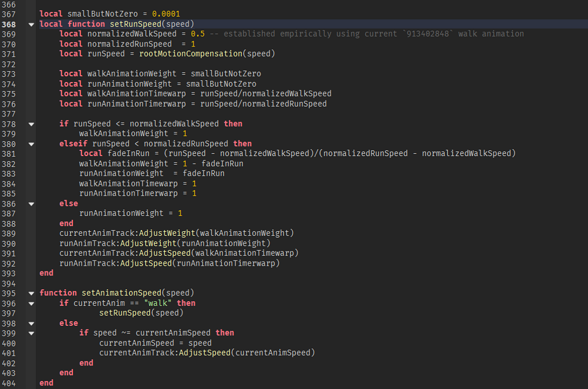Click the end keyword on line 393
The width and height of the screenshot is (588, 389).
tap(45, 273)
